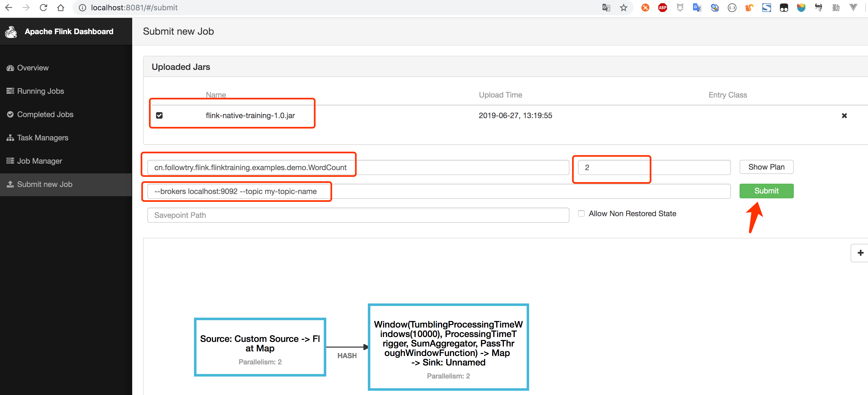Go to Running Jobs page
This screenshot has height=395, width=868.
coord(40,91)
